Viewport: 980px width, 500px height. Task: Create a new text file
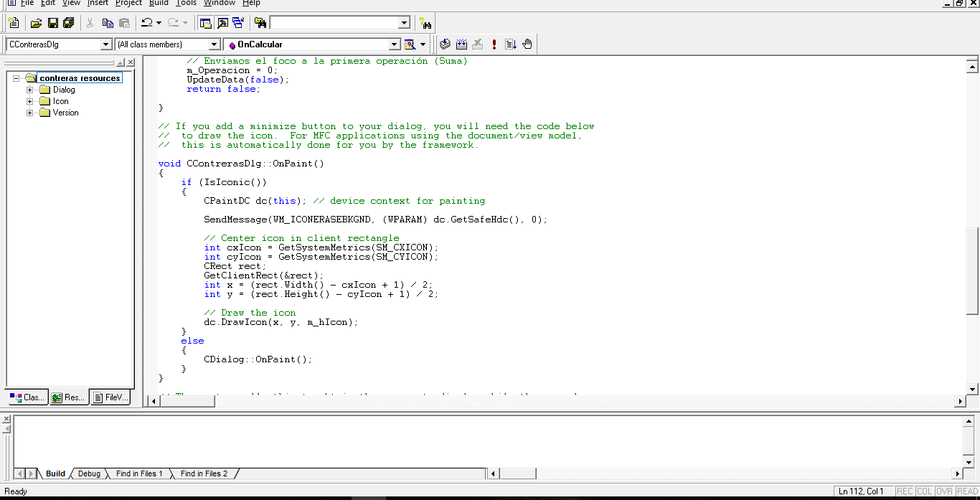[x=14, y=23]
